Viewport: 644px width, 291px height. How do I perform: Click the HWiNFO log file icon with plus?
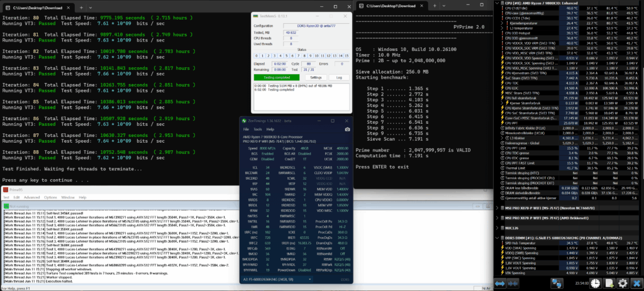[609, 283]
